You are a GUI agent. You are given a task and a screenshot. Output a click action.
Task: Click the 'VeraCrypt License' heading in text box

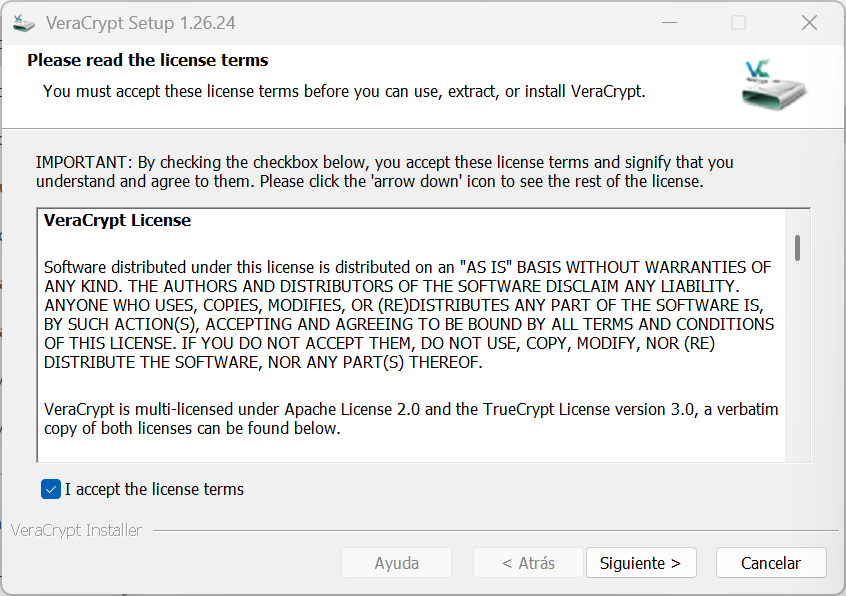coord(117,220)
